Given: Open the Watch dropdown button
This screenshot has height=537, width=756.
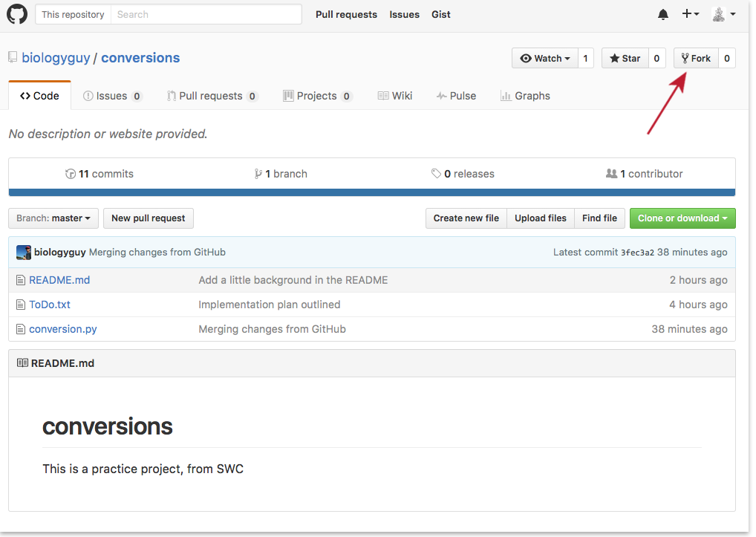Looking at the screenshot, I should pyautogui.click(x=545, y=59).
